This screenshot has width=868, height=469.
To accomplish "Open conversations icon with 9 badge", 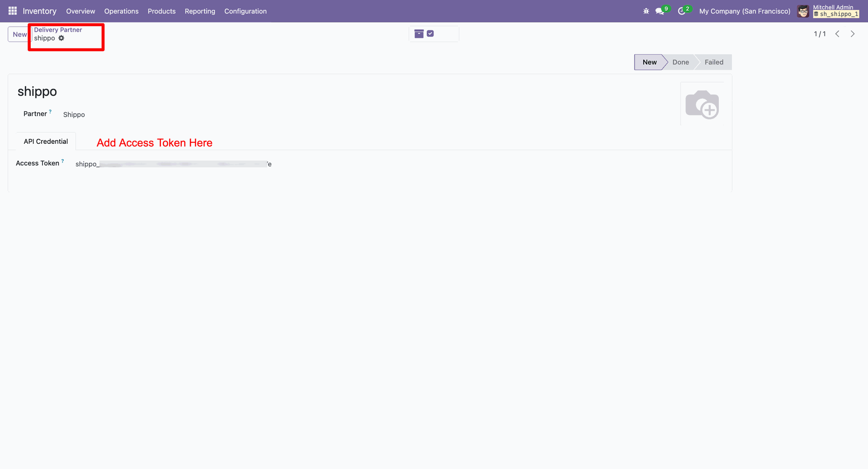I will pyautogui.click(x=660, y=11).
